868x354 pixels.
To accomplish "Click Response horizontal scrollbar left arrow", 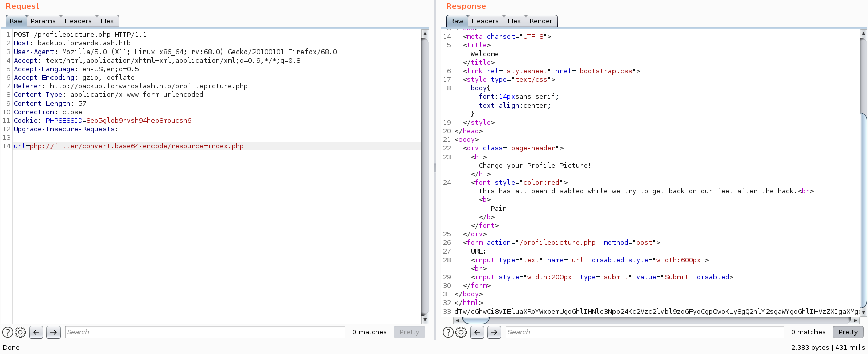I will (457, 320).
